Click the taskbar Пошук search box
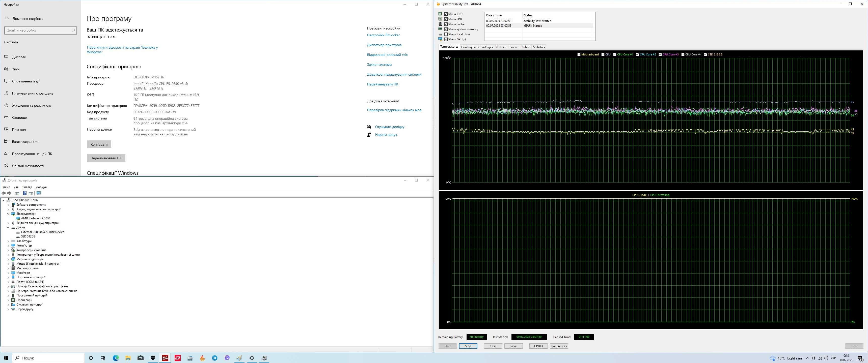Image resolution: width=868 pixels, height=363 pixels. [x=48, y=358]
